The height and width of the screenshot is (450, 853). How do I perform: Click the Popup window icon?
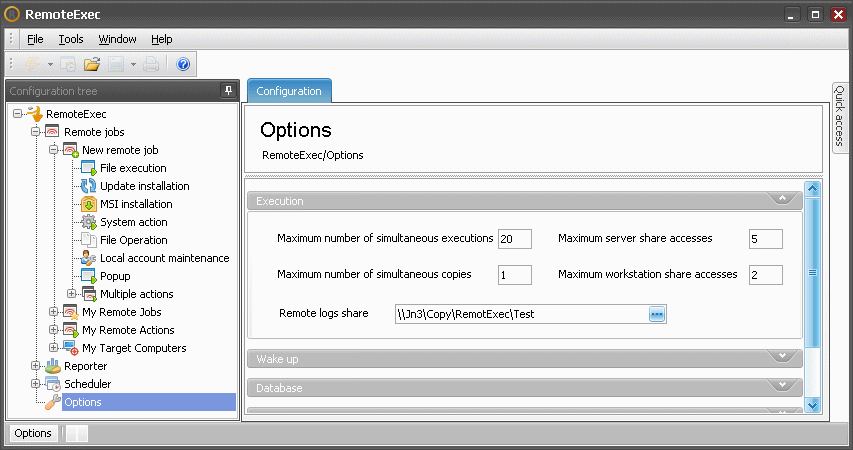click(89, 276)
